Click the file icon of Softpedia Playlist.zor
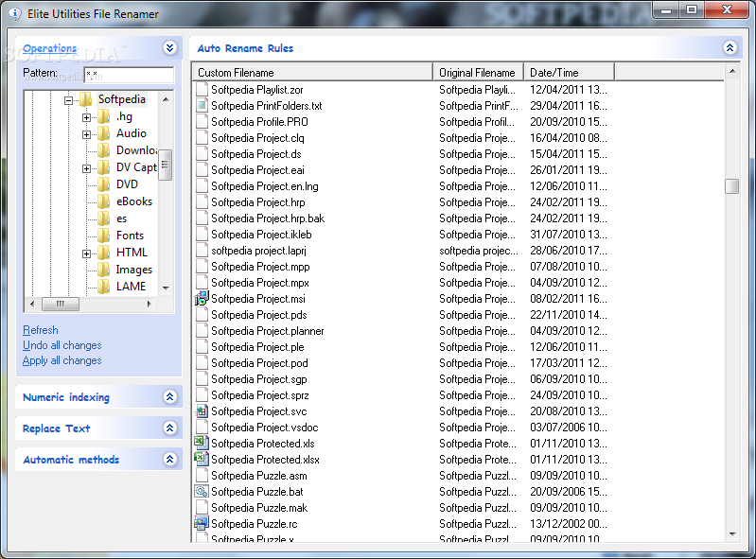The height and width of the screenshot is (559, 756). [x=202, y=90]
